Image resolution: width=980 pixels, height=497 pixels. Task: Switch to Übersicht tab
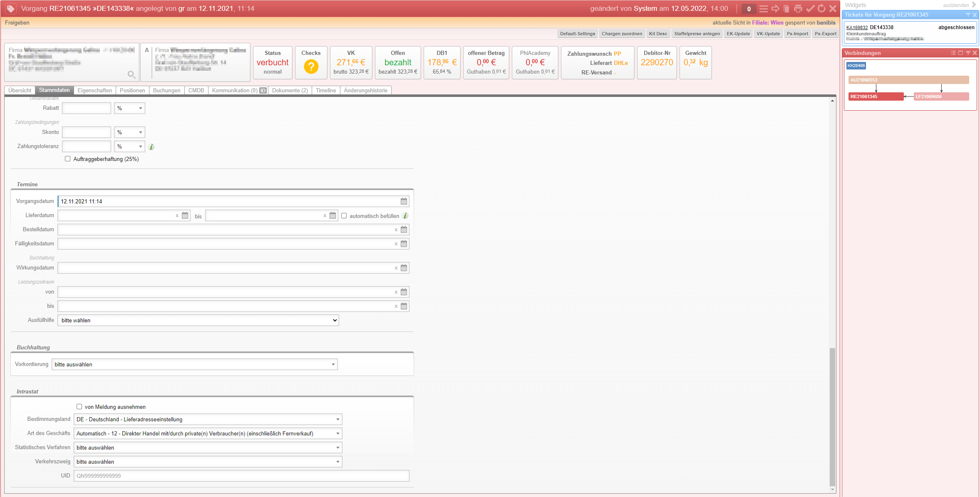tap(20, 90)
